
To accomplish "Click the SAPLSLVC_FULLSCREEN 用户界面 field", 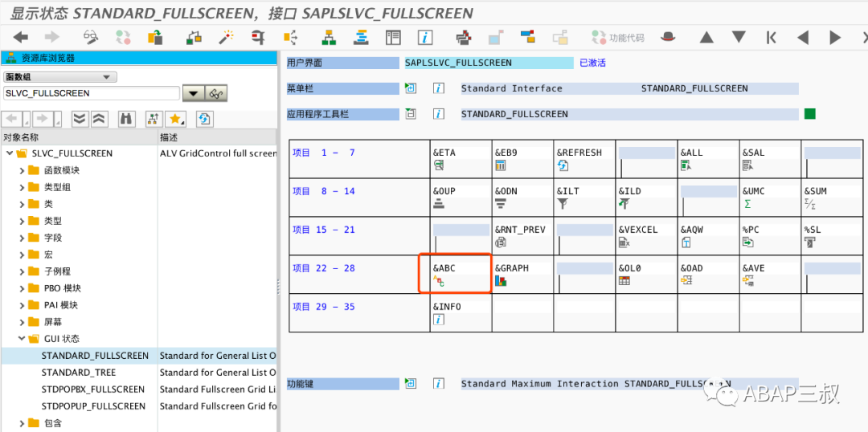I will (489, 63).
